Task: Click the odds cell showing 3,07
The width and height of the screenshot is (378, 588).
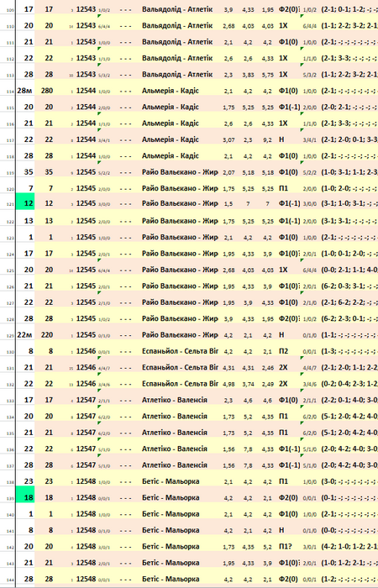Action: point(228,140)
